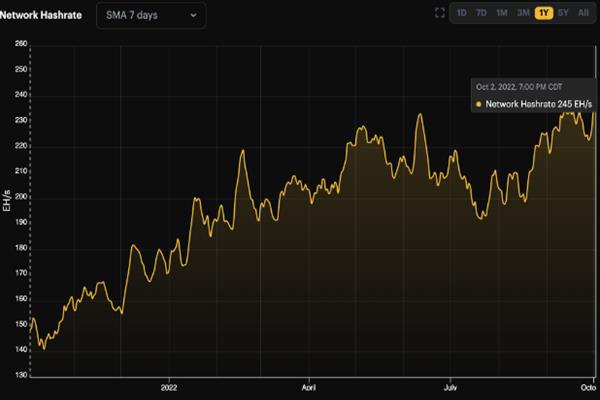This screenshot has width=600, height=400.
Task: Choose the 5Y time range
Action: point(563,13)
